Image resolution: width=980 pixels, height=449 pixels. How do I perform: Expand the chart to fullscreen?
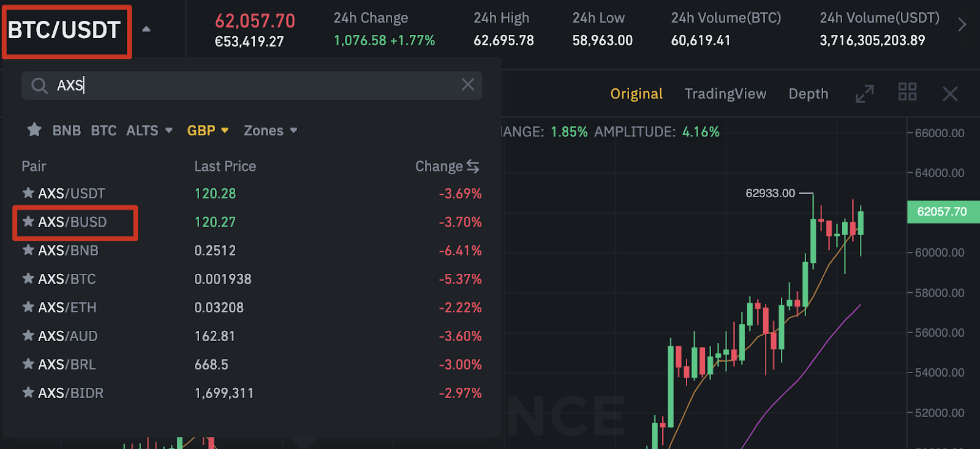click(864, 94)
